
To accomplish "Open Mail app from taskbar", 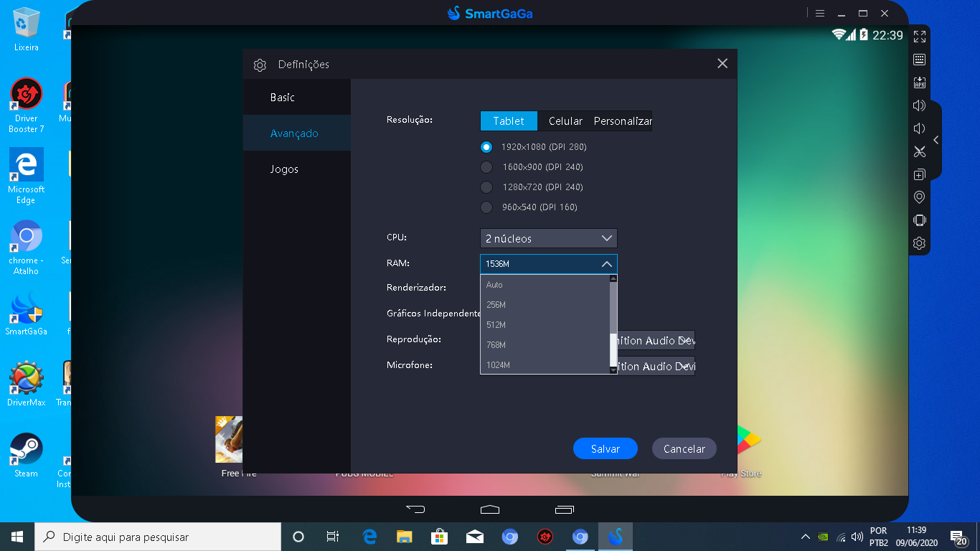I will pos(474,537).
